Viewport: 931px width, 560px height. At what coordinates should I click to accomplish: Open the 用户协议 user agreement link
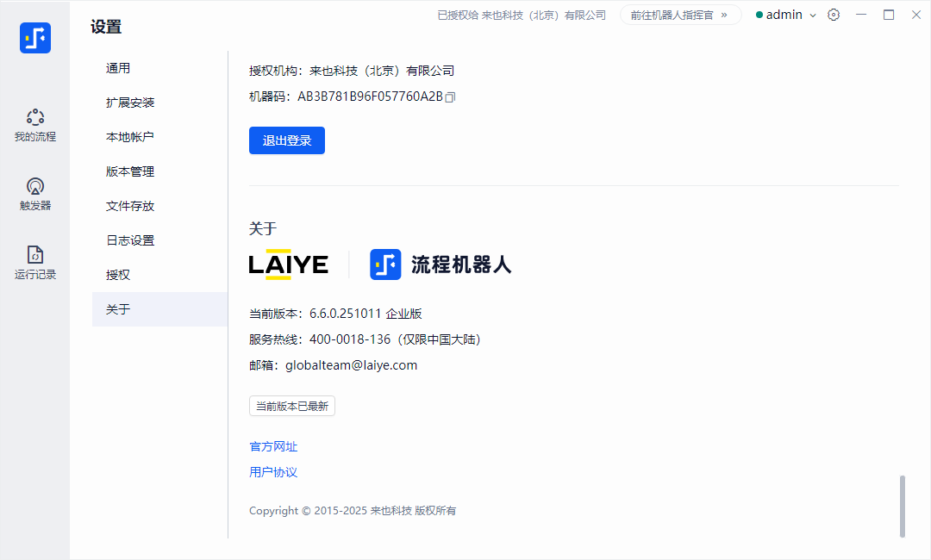(x=273, y=472)
